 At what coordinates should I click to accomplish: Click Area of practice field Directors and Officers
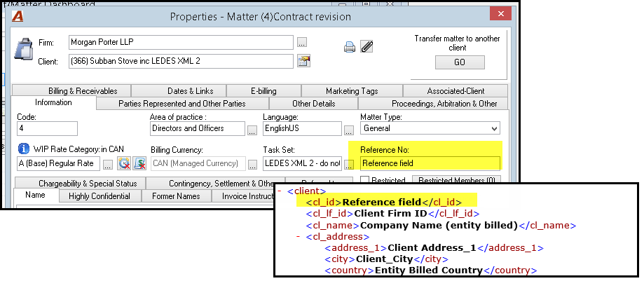point(197,128)
